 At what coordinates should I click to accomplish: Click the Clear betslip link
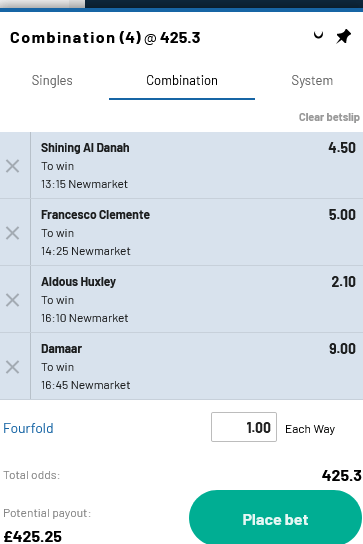[x=329, y=117]
